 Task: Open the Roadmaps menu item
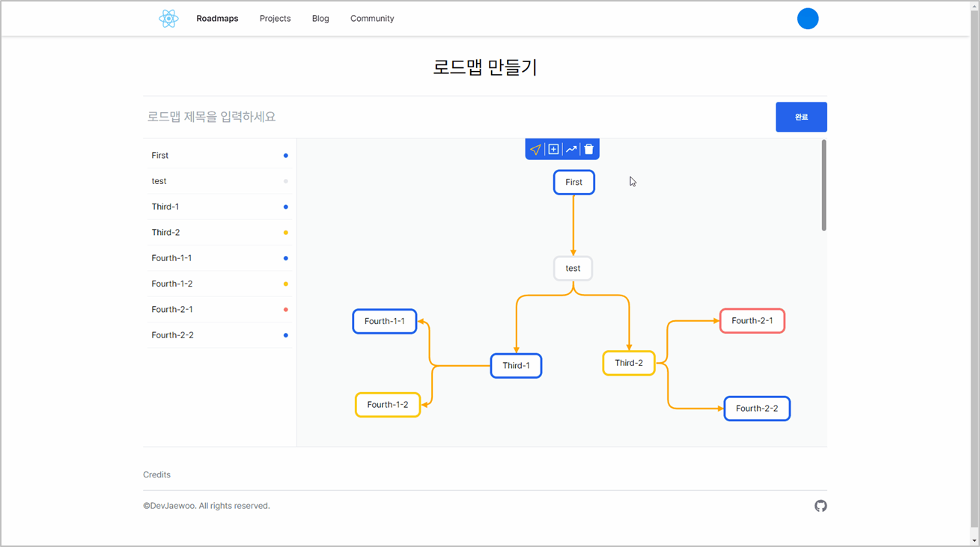(x=217, y=18)
